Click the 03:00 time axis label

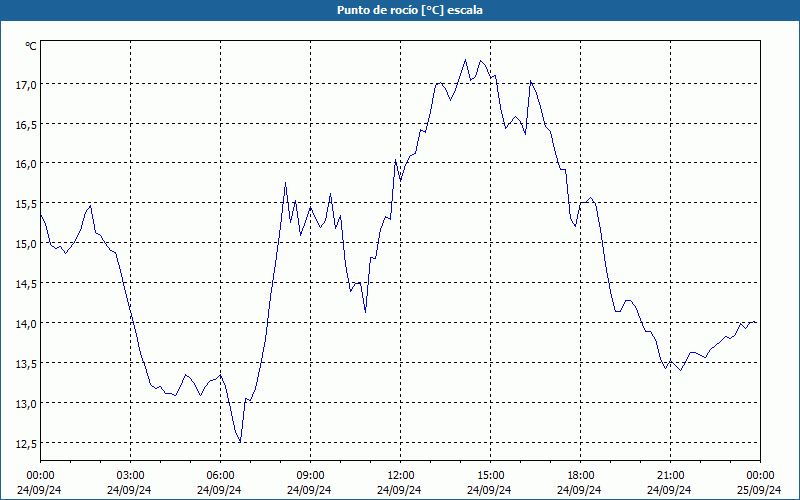tap(131, 476)
